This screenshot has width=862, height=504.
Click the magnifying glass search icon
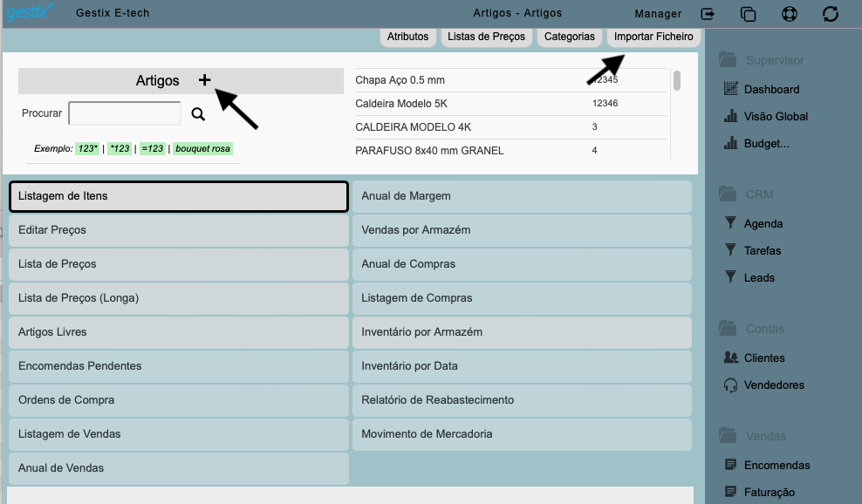coord(198,113)
